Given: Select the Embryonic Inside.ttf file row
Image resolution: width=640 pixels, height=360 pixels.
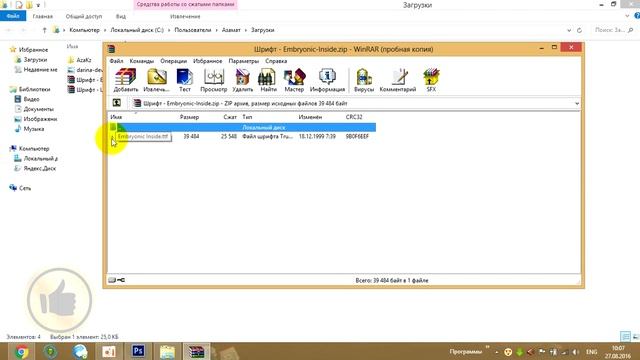Looking at the screenshot, I should pos(242,136).
